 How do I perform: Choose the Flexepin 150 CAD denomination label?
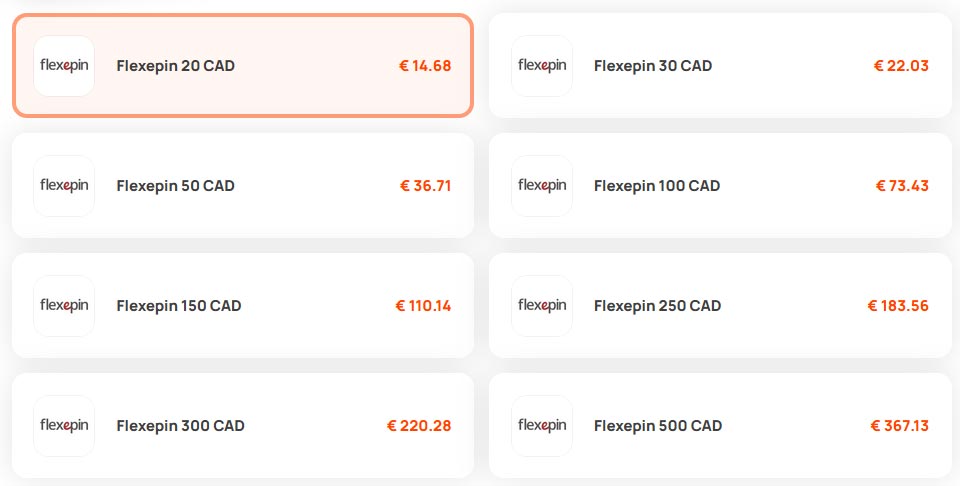coord(179,305)
